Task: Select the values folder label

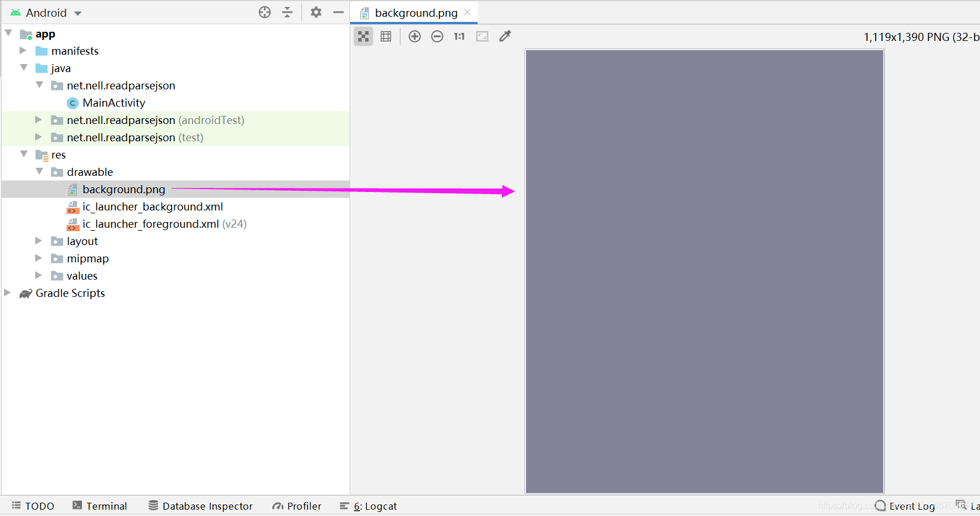Action: point(82,276)
